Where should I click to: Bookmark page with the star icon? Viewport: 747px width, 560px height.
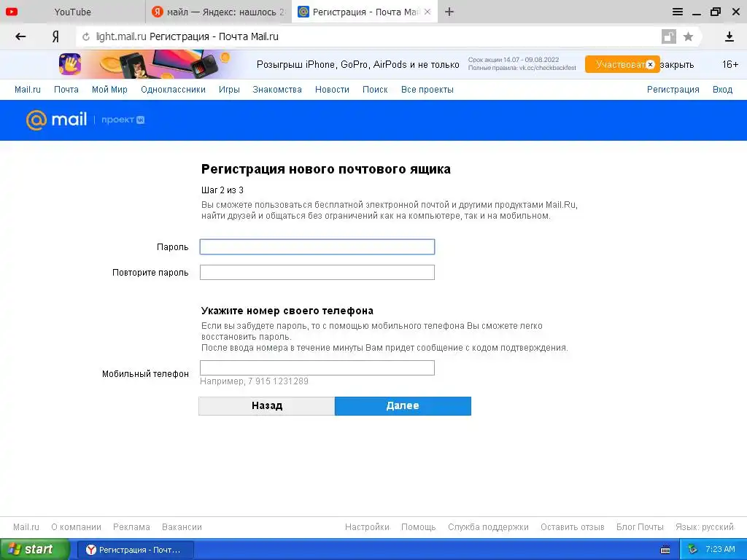688,36
